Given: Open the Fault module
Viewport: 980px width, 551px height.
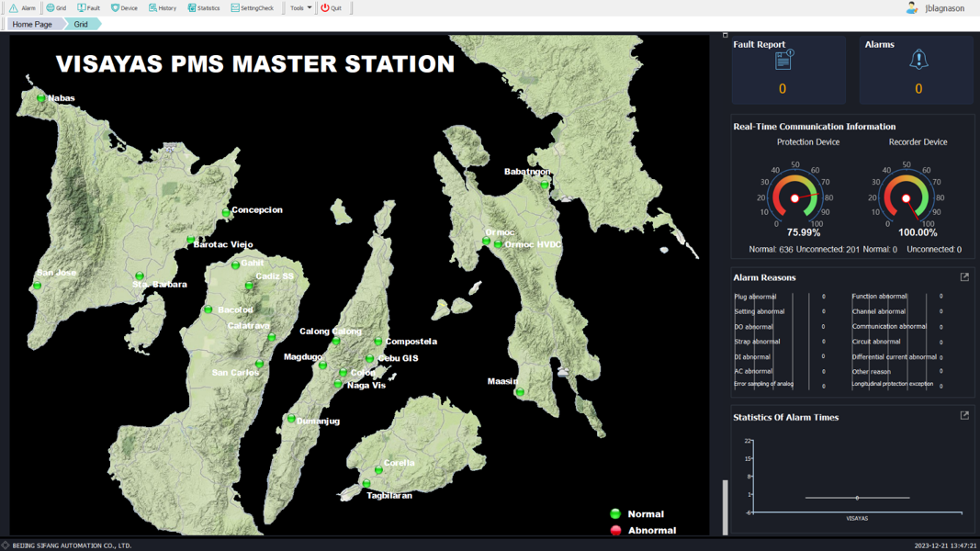Looking at the screenshot, I should click(89, 7).
